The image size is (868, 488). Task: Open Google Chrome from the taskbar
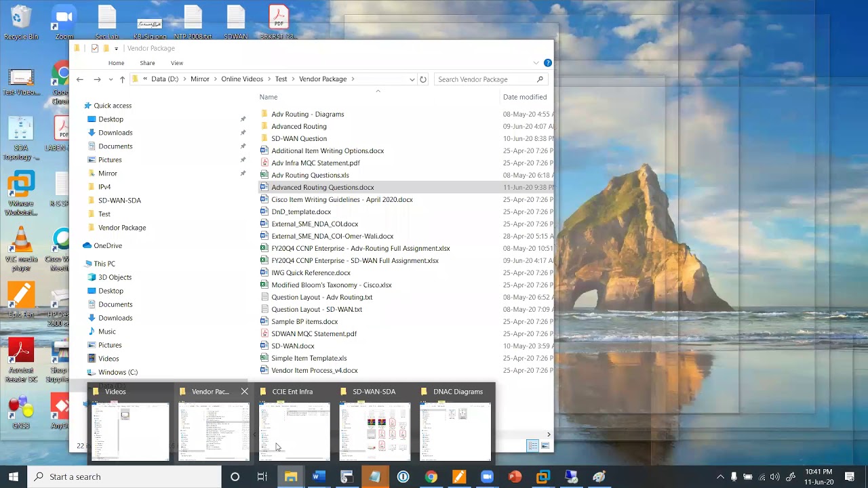(431, 476)
